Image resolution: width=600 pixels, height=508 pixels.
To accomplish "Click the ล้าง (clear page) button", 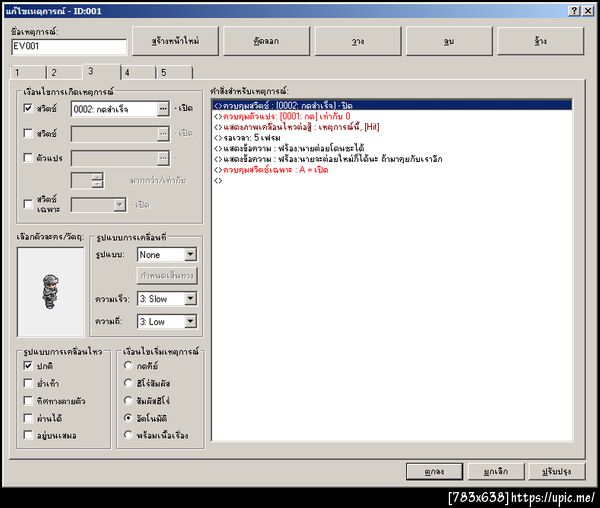I will point(540,41).
